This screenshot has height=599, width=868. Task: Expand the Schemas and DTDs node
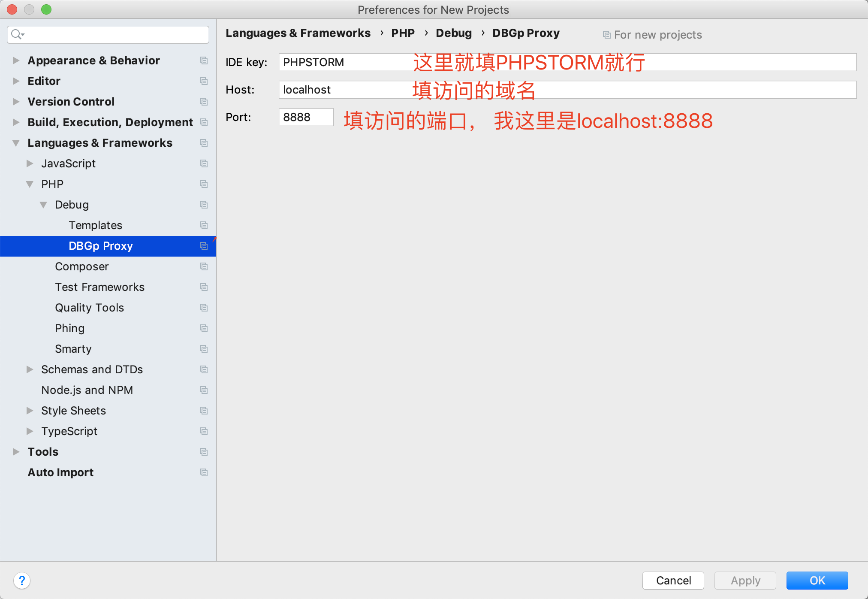pos(30,369)
